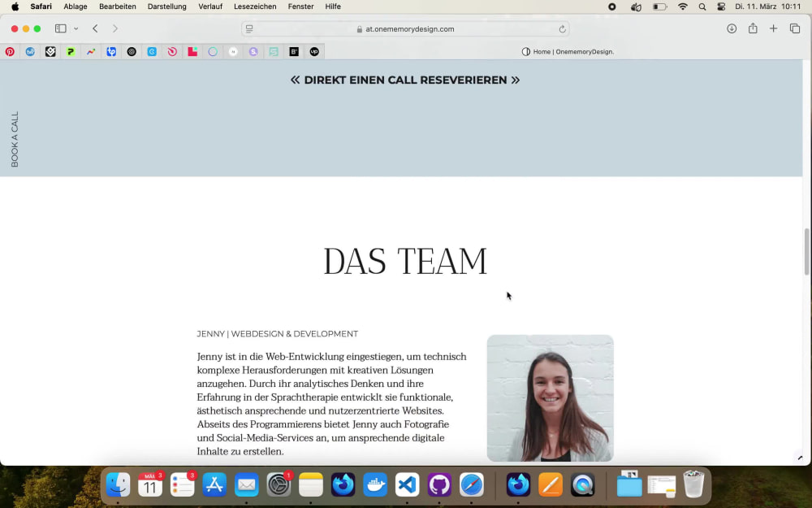Image resolution: width=812 pixels, height=508 pixels.
Task: Click Jenny | Webdesign & Development subtitle
Action: point(277,334)
